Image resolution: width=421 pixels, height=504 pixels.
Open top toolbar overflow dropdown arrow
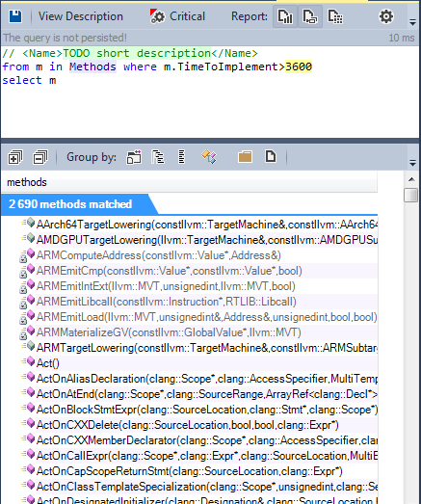pyautogui.click(x=412, y=22)
